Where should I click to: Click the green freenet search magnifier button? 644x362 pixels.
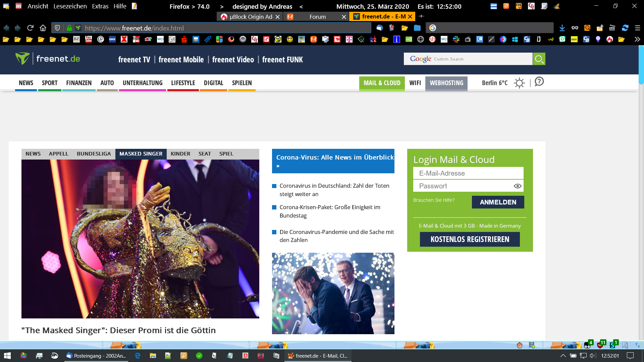click(539, 59)
